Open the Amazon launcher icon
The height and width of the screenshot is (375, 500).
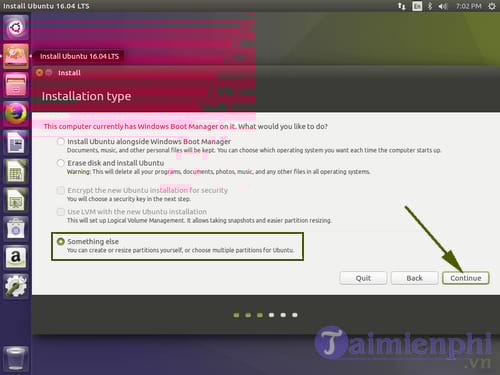tap(16, 257)
